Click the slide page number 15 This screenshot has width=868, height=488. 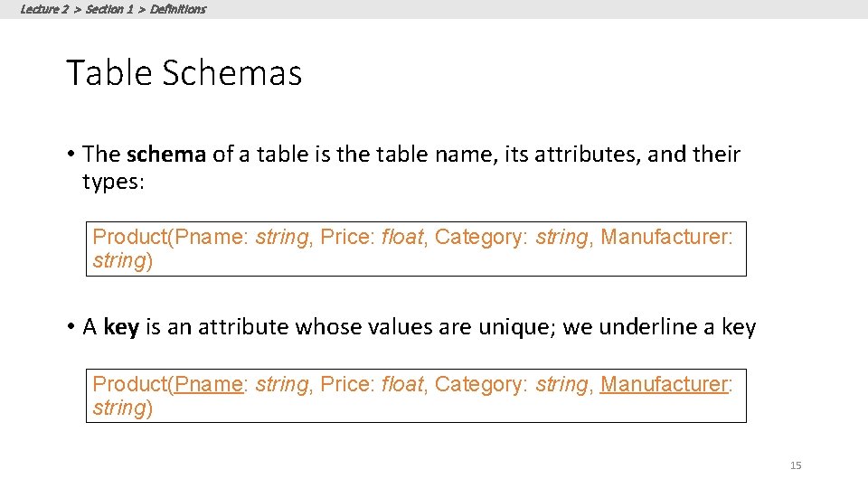[x=796, y=465]
